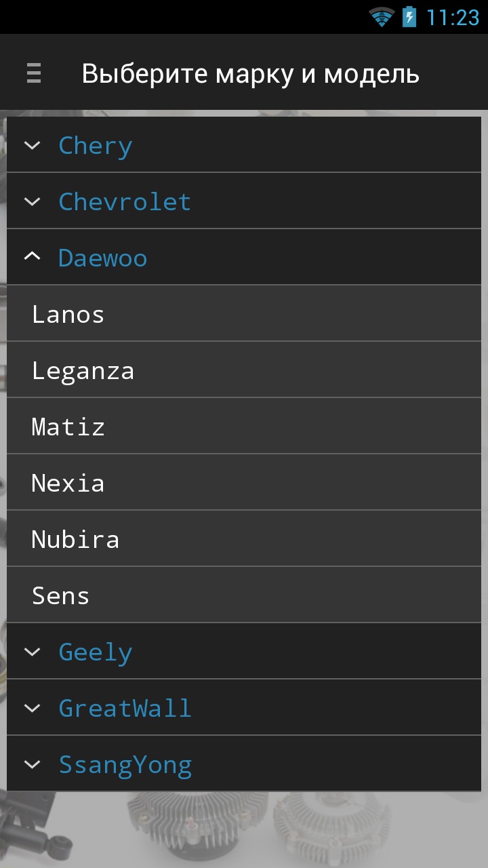Collapse the Daewoo chevron arrow

click(x=32, y=257)
